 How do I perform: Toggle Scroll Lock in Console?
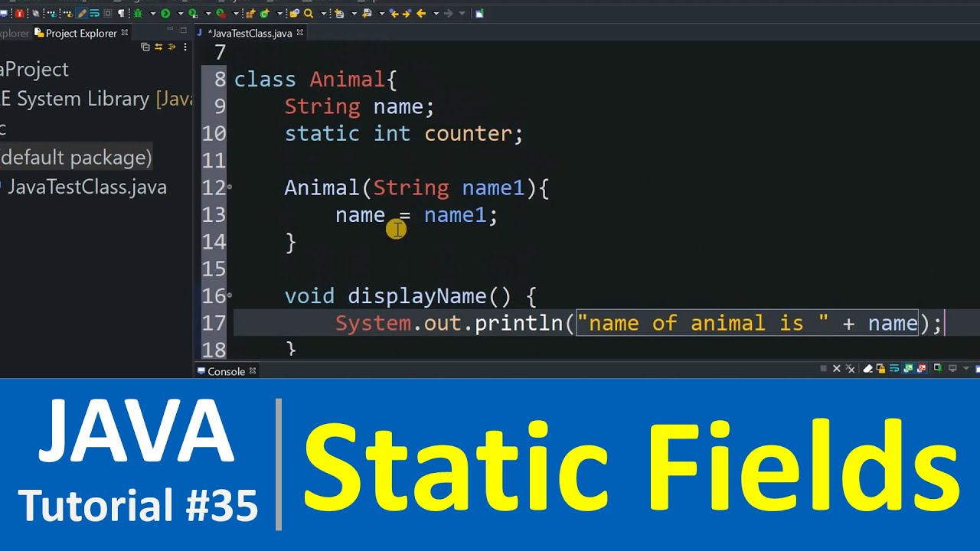(x=880, y=369)
